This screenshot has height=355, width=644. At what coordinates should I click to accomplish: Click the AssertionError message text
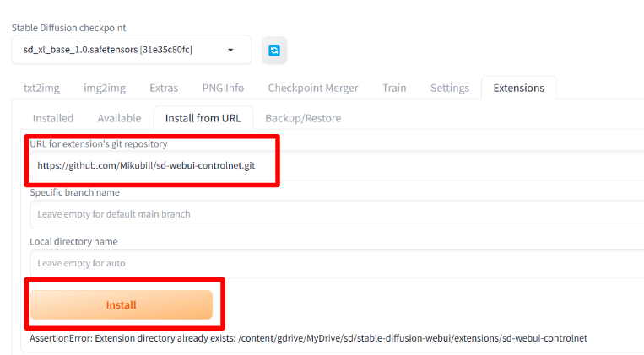tap(308, 338)
